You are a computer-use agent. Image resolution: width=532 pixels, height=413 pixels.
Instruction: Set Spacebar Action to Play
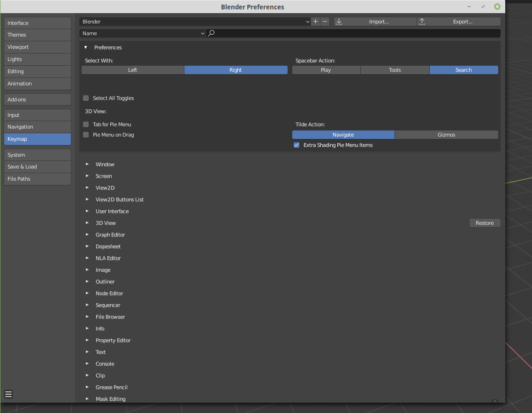coord(326,70)
